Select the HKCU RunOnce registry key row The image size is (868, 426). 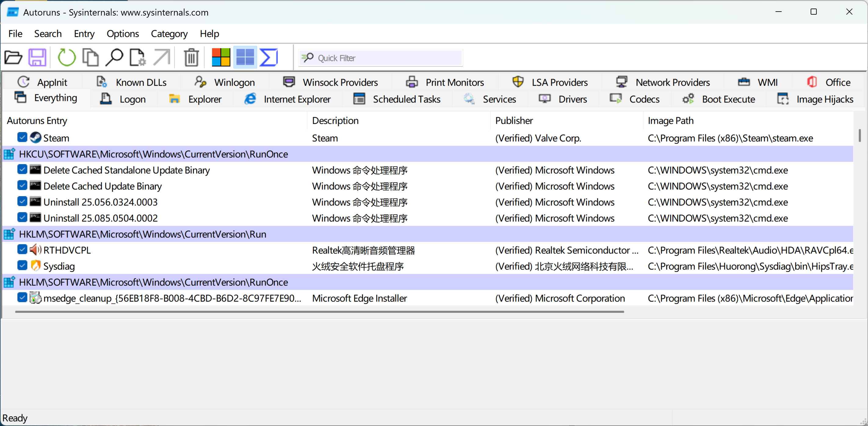tap(428, 154)
